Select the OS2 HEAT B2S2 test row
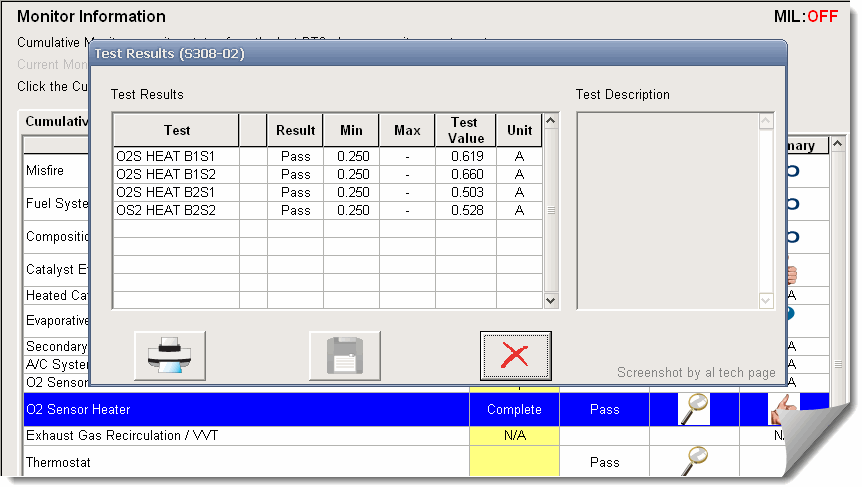 tap(177, 211)
